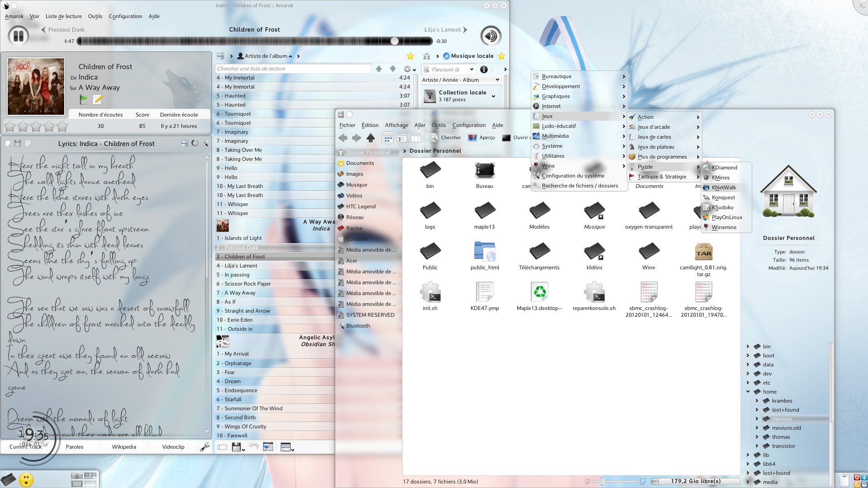868x488 pixels.
Task: Open the Jeux de cartes submenu
Action: click(x=664, y=137)
